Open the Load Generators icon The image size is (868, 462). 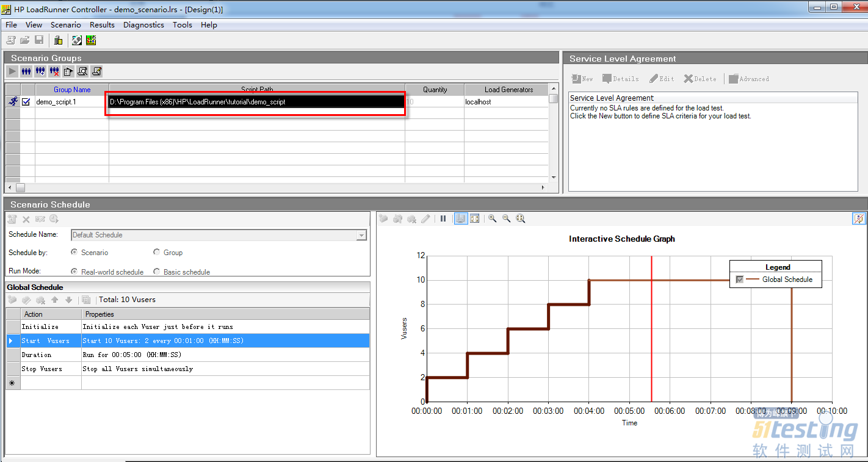tap(58, 40)
